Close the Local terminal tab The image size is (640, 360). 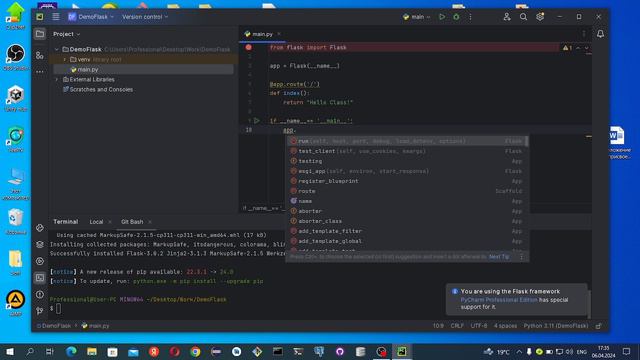(x=109, y=222)
